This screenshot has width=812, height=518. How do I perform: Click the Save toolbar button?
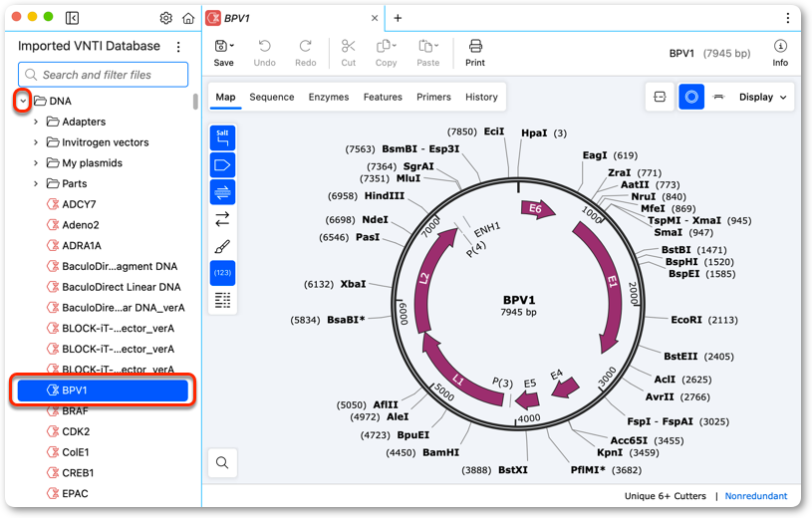[x=224, y=54]
